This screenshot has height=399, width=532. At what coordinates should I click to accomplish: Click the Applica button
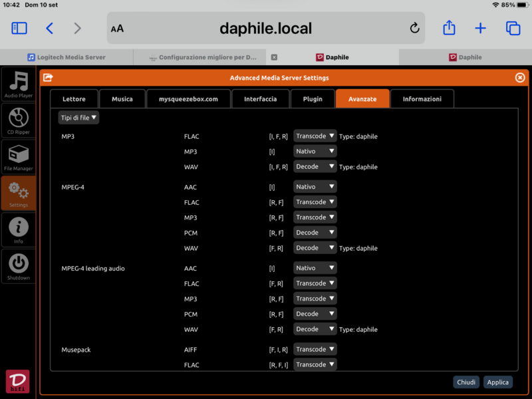[497, 382]
